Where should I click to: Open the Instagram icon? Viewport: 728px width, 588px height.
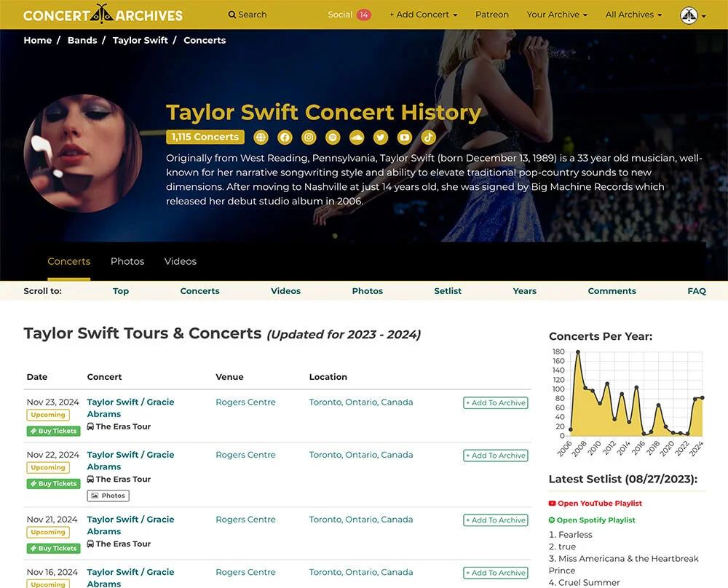tap(309, 138)
